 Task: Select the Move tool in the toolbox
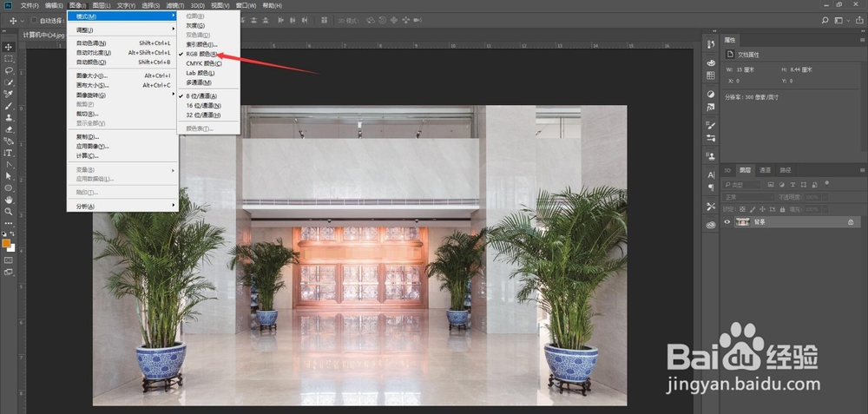click(x=9, y=47)
